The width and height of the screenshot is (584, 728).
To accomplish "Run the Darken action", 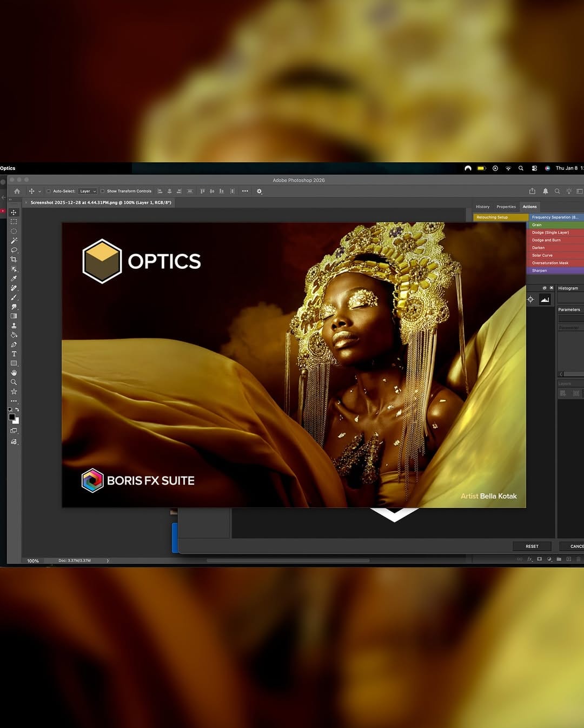I will (x=557, y=248).
